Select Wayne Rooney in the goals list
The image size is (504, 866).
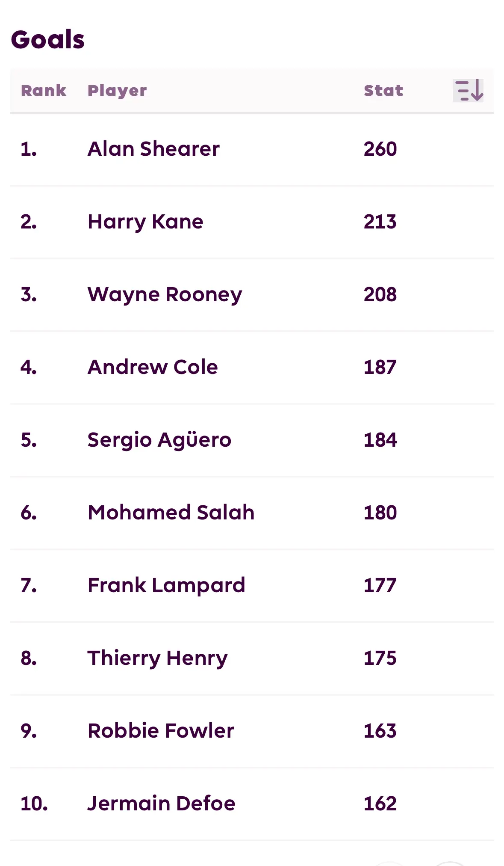[x=165, y=295]
